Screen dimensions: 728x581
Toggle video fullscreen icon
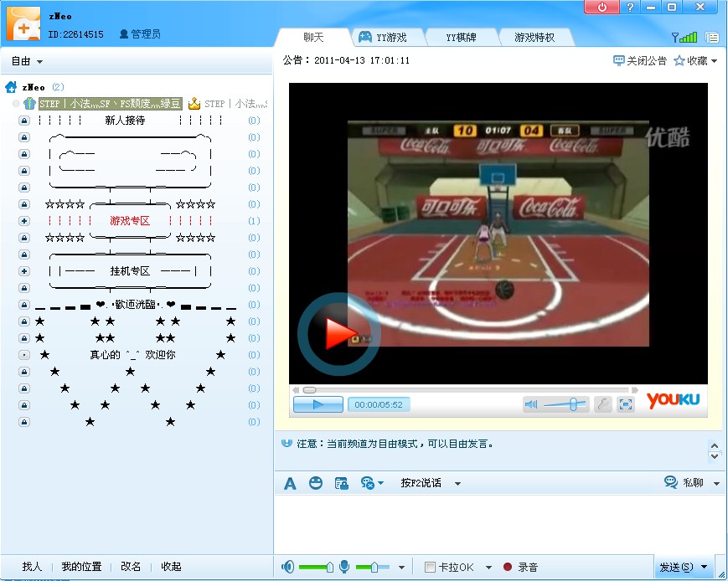[626, 404]
